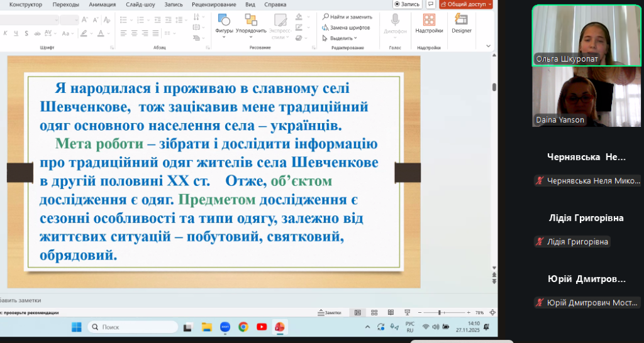This screenshot has height=343, width=644.
Task: Toggle the Заметки notes pane
Action: pyautogui.click(x=330, y=312)
